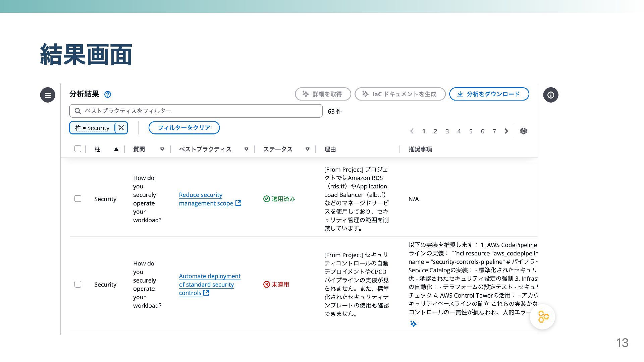Open table preferences gear icon
The image size is (644, 362).
[523, 131]
